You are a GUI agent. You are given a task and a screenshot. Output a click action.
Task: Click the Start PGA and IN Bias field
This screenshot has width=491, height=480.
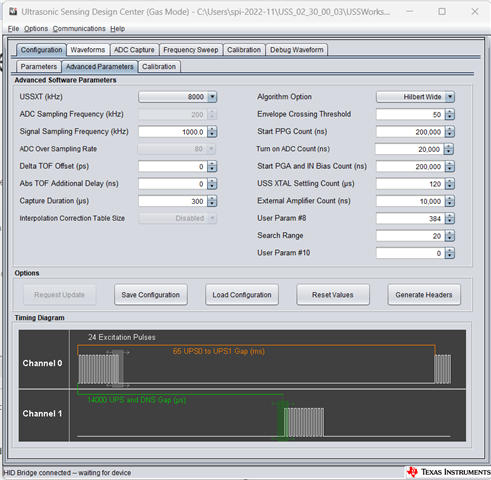coord(411,166)
